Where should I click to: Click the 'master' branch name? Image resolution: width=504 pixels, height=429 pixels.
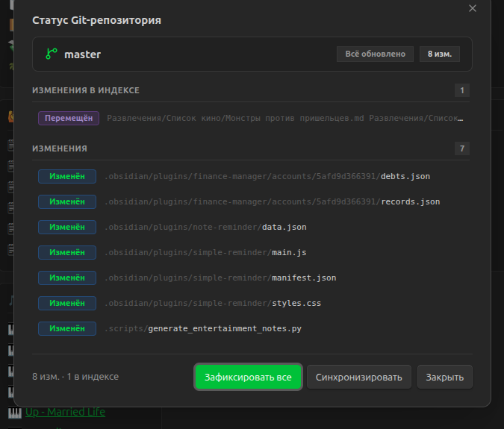tap(83, 54)
